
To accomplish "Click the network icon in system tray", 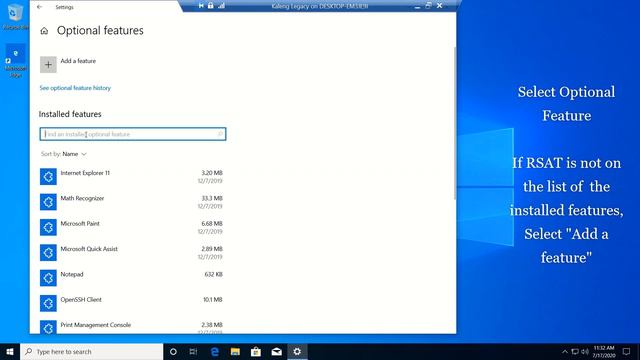I will coord(575,351).
